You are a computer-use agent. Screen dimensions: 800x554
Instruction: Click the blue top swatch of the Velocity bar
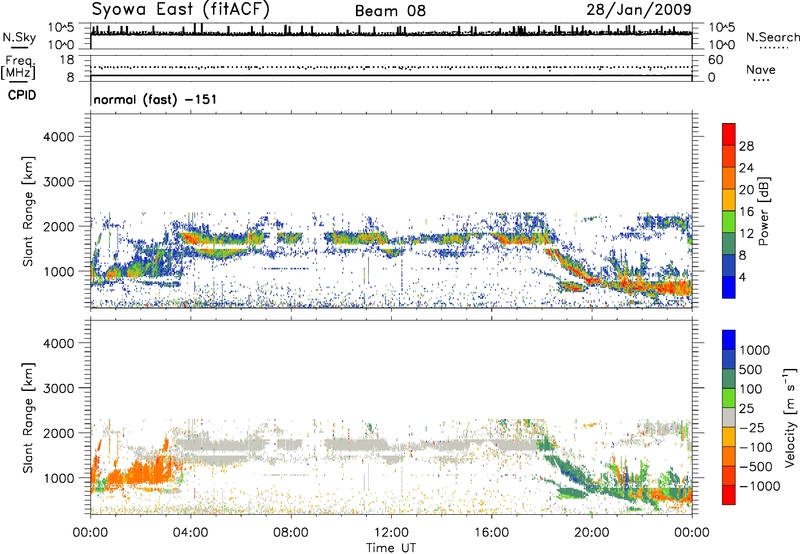click(729, 340)
